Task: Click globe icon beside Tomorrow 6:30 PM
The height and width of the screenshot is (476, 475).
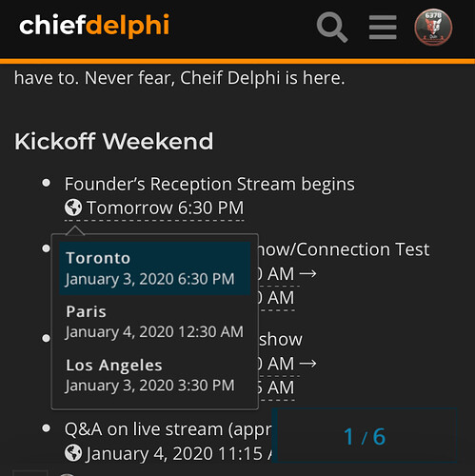Action: (73, 208)
